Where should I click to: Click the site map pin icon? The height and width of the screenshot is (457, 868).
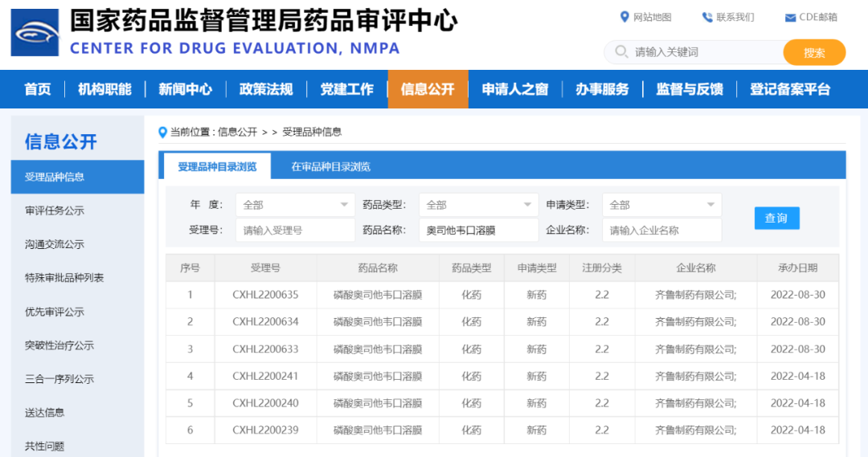[x=624, y=17]
